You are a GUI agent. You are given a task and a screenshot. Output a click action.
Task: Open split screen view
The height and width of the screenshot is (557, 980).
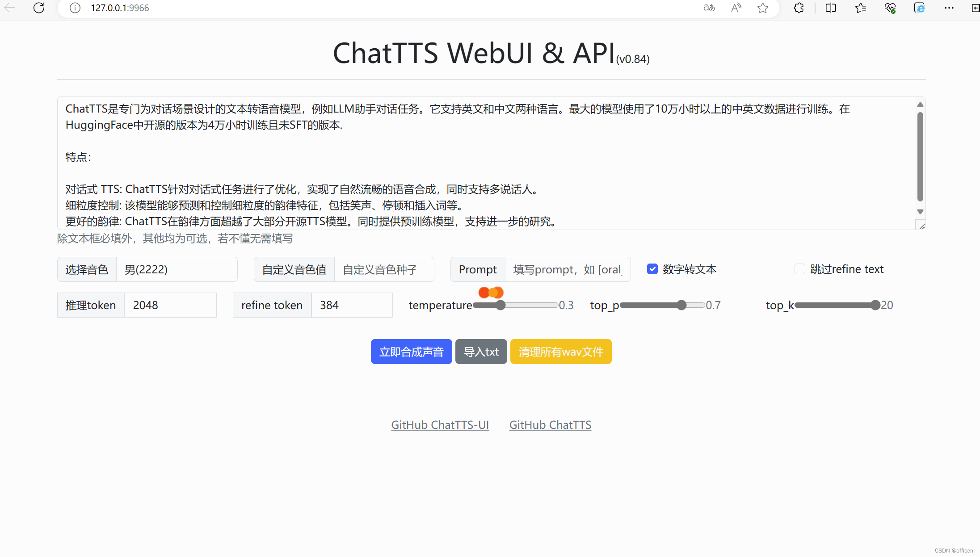[831, 8]
